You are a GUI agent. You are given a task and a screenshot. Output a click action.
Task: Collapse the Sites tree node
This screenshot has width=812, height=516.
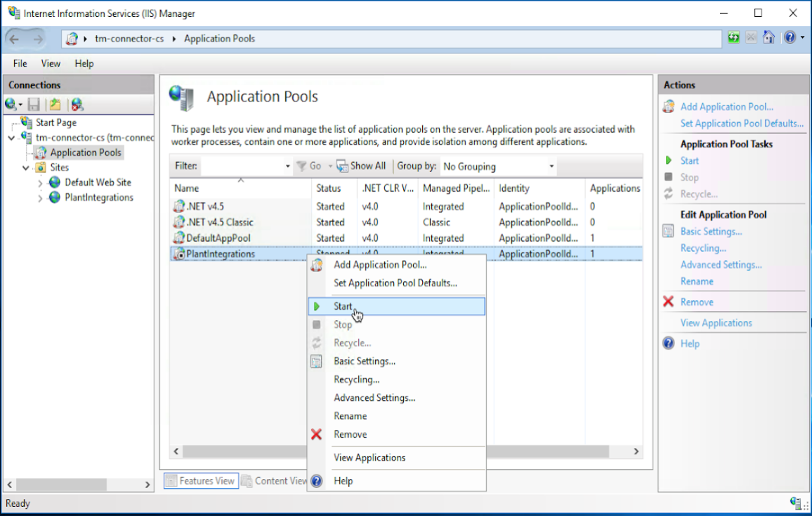[26, 168]
